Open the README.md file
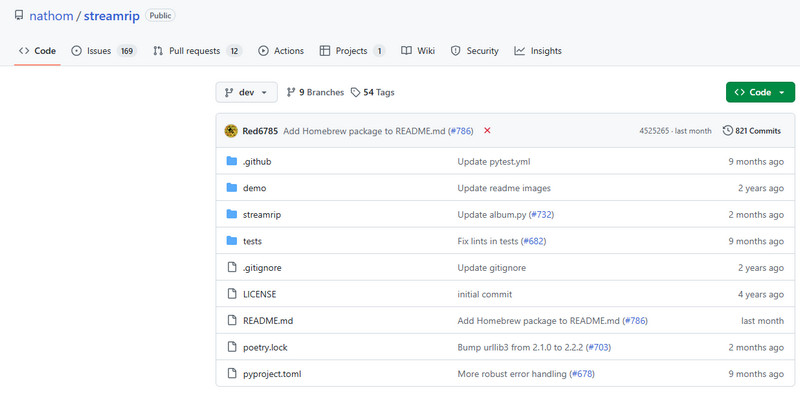 click(x=268, y=321)
